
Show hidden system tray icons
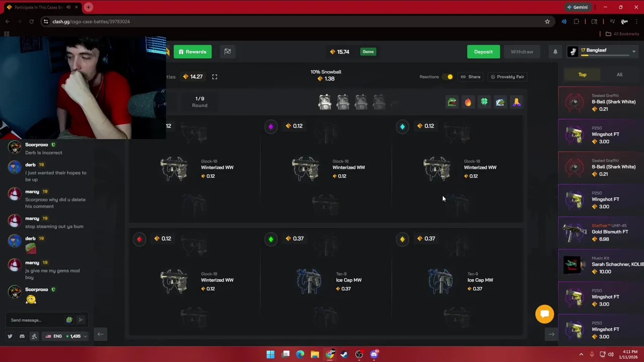[x=581, y=354]
